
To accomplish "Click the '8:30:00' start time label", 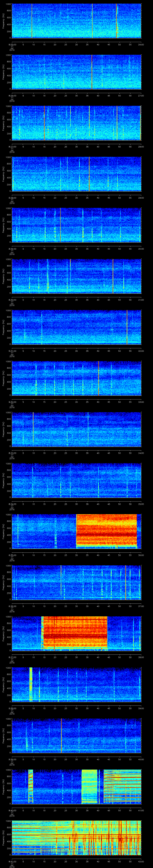I will [12, 300].
